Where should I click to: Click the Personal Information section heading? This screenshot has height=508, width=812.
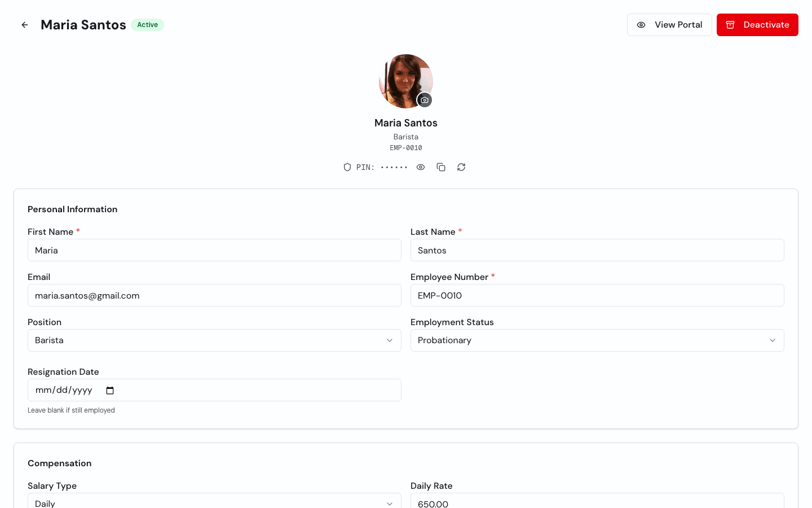[73, 209]
